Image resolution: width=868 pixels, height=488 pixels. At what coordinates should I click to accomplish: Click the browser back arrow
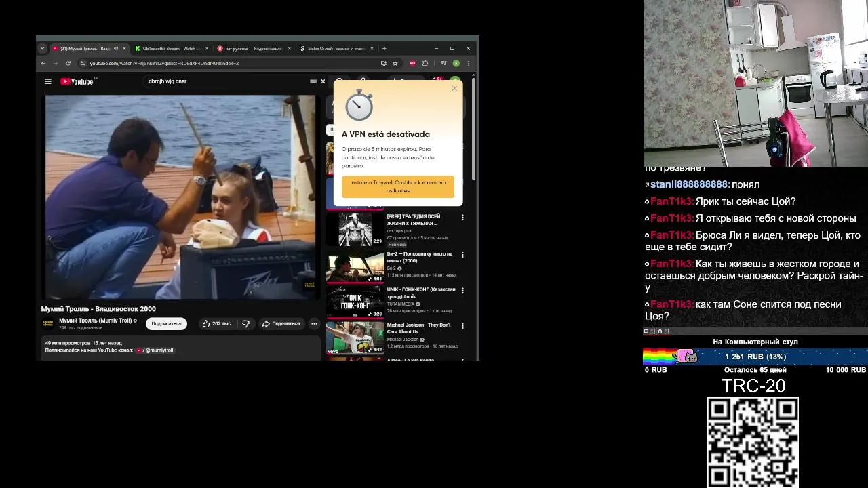click(x=43, y=63)
